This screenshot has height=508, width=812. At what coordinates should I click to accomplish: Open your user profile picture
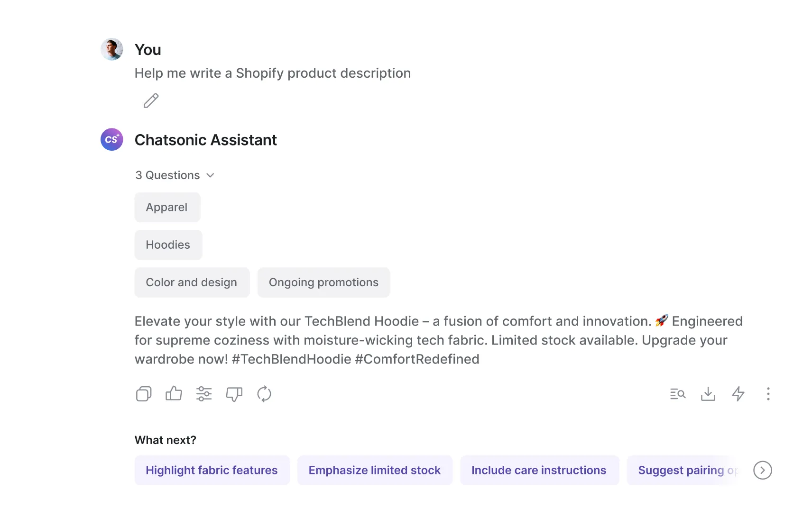click(111, 49)
